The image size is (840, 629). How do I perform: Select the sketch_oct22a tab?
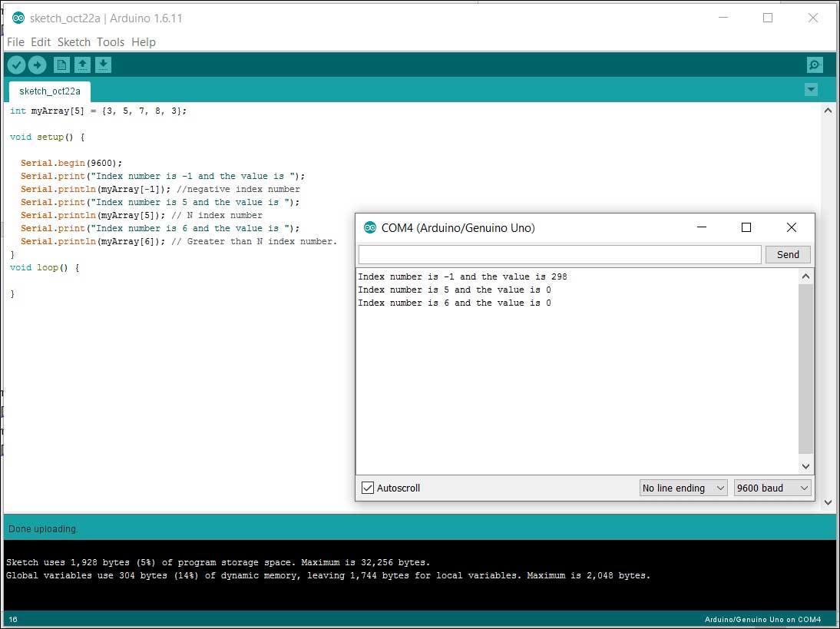click(x=50, y=91)
